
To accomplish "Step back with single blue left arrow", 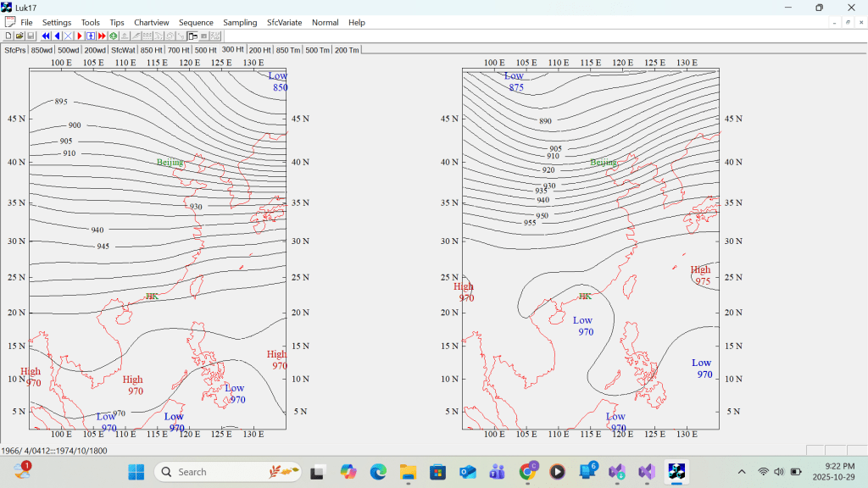I will [57, 36].
